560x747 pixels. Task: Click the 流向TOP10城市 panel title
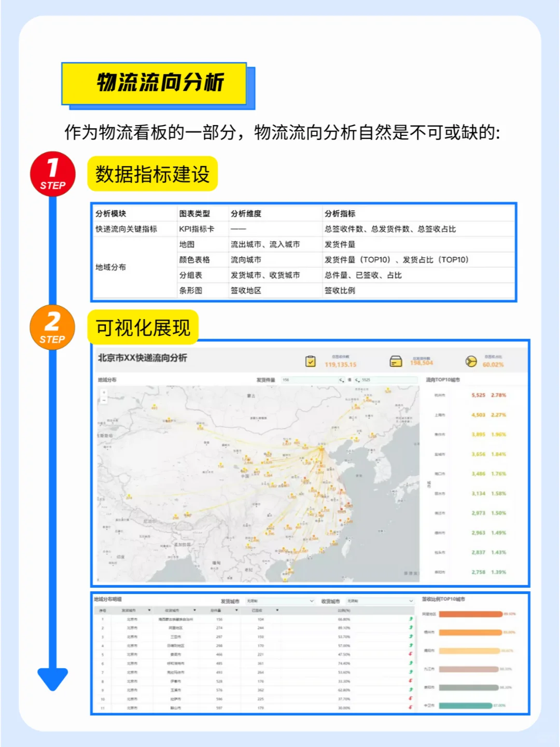point(443,380)
